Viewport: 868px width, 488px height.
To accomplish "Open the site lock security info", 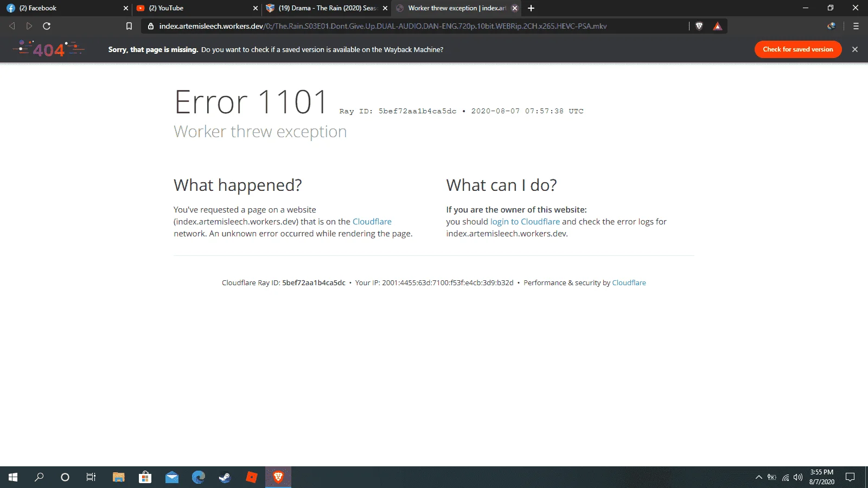I will pos(151,26).
